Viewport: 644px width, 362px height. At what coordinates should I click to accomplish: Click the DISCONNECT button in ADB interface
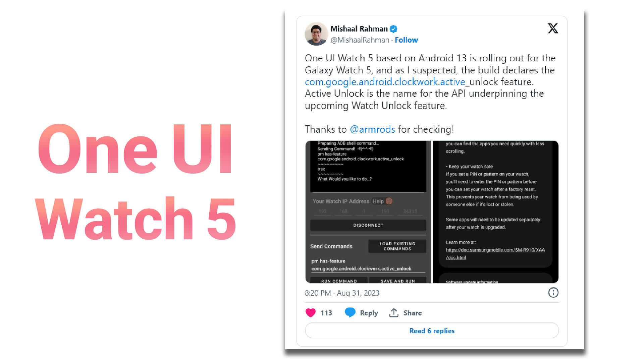[x=368, y=225]
